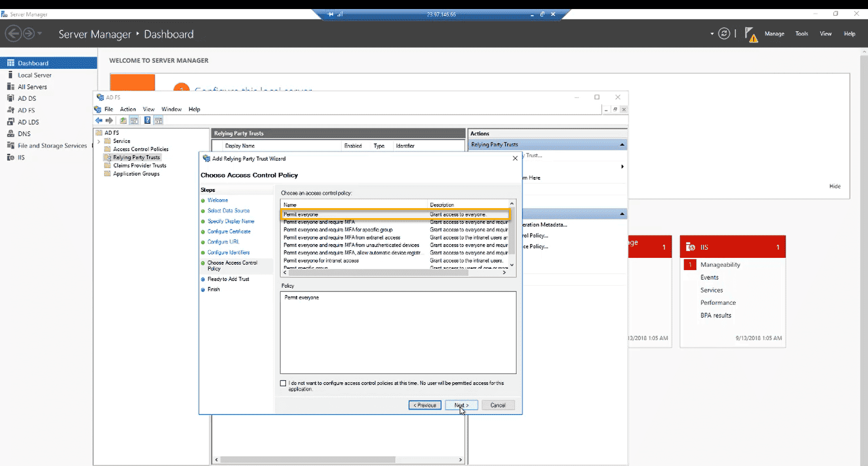Collapse the Relying Party Trusts actions section
The width and height of the screenshot is (868, 466).
[622, 145]
